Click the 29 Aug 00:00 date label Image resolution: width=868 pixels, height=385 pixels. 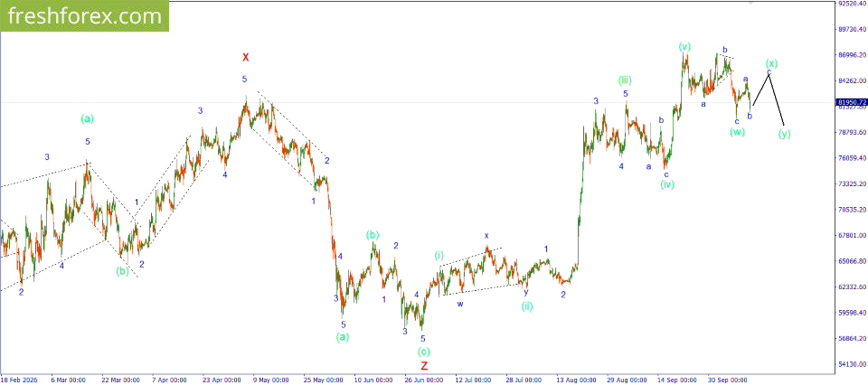point(625,380)
